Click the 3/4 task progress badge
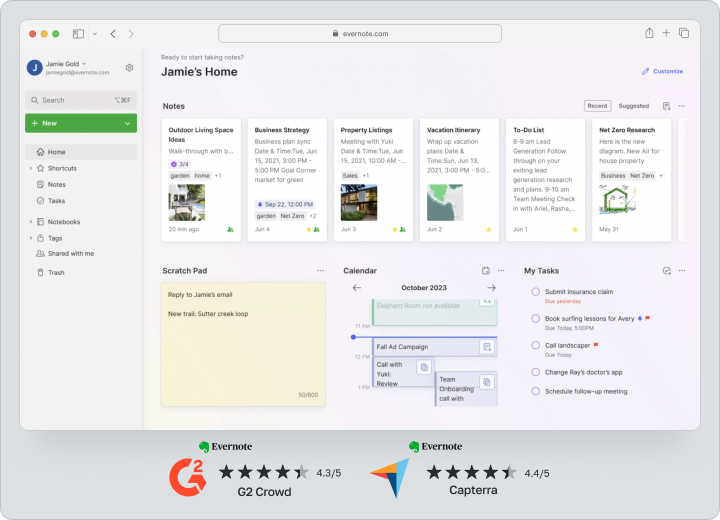The image size is (720, 520). click(180, 164)
